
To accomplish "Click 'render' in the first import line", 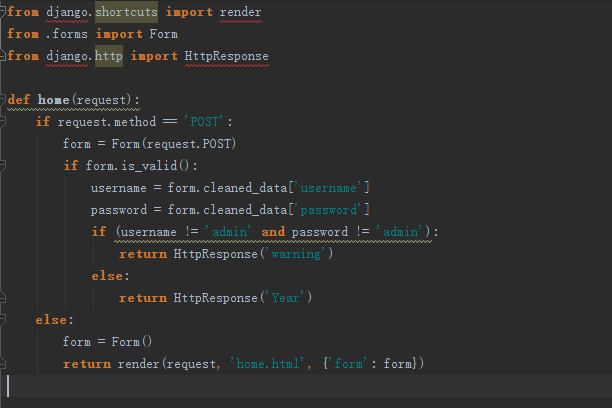I will click(240, 12).
